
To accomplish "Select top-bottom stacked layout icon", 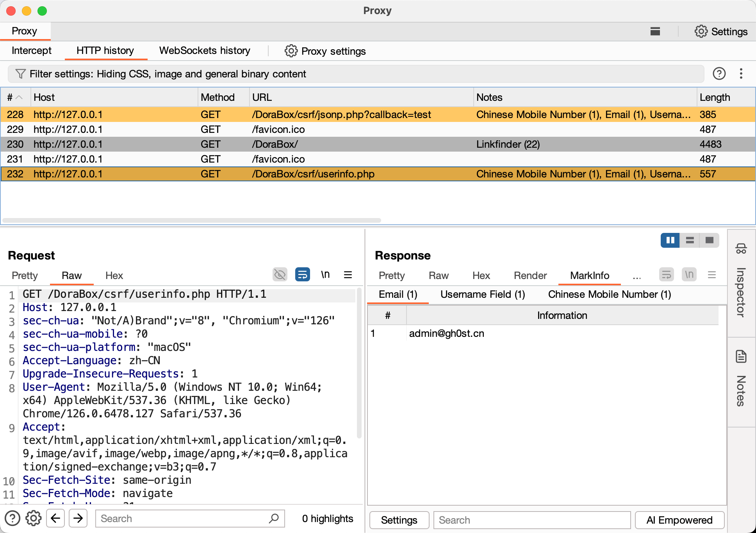I will 690,240.
